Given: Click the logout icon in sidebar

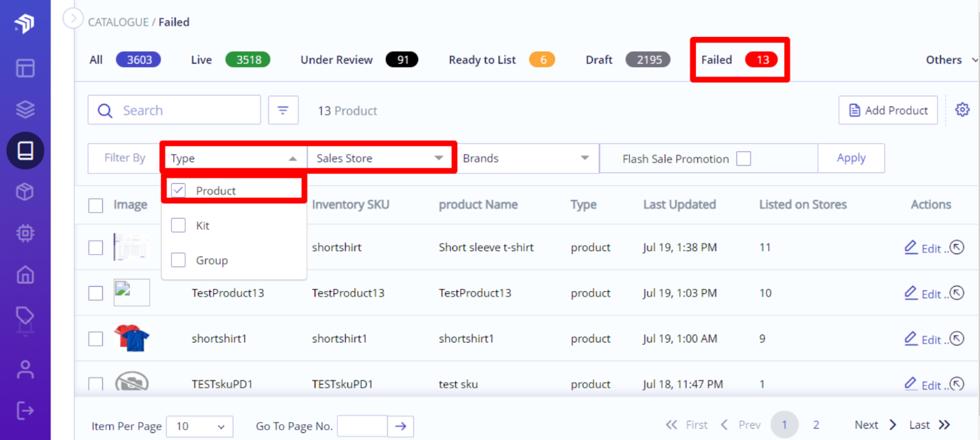Looking at the screenshot, I should click(26, 410).
